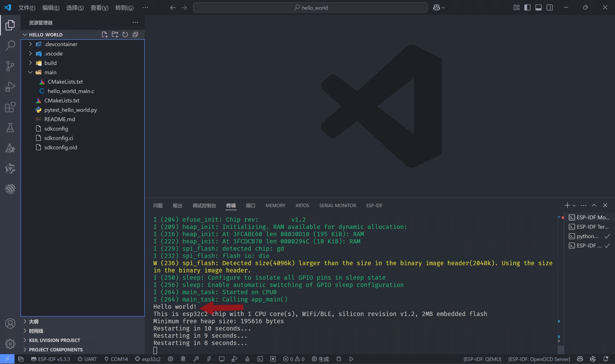Click the ESP-IDF full clean trash icon
The height and width of the screenshot is (364, 615).
[x=183, y=359]
